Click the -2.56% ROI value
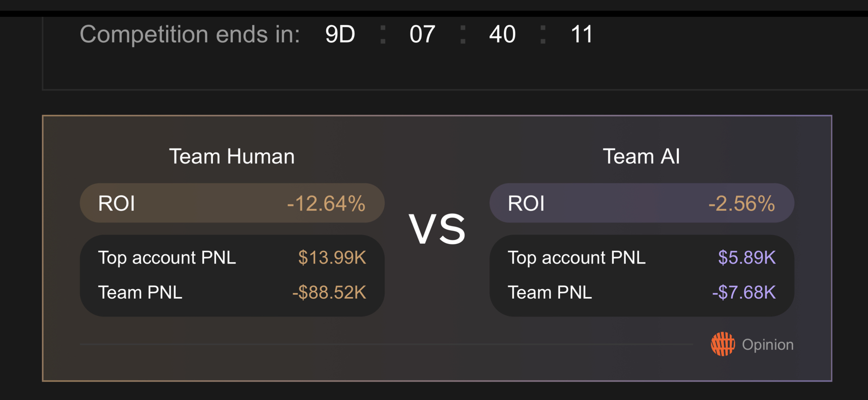The image size is (868, 400). [741, 203]
